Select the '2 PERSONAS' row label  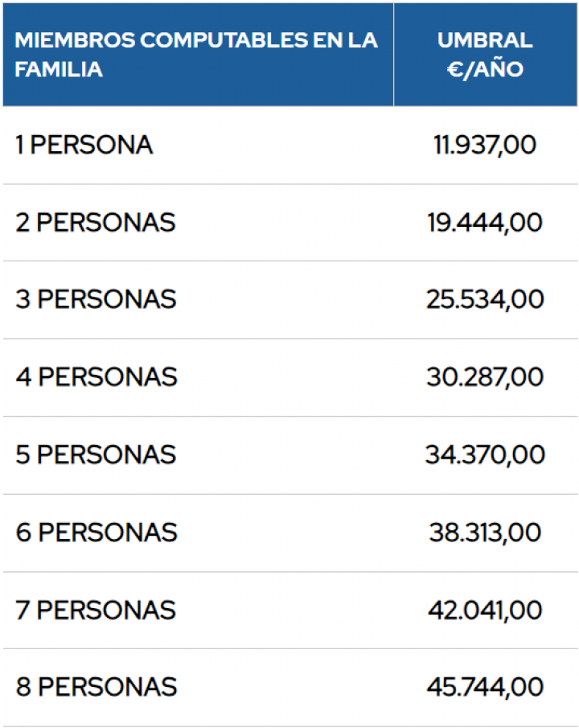(x=95, y=223)
